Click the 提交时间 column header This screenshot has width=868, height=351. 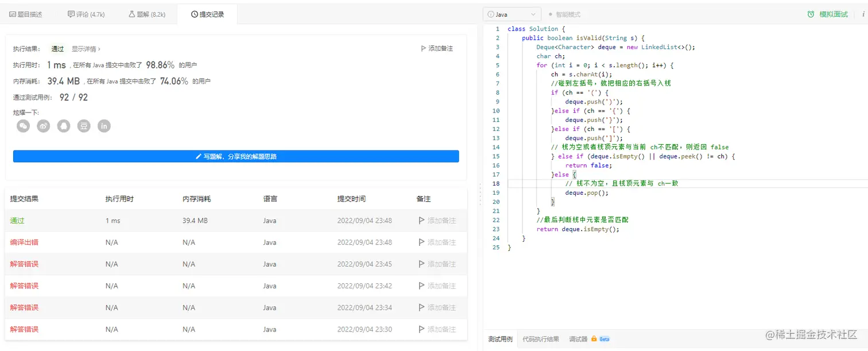point(351,199)
